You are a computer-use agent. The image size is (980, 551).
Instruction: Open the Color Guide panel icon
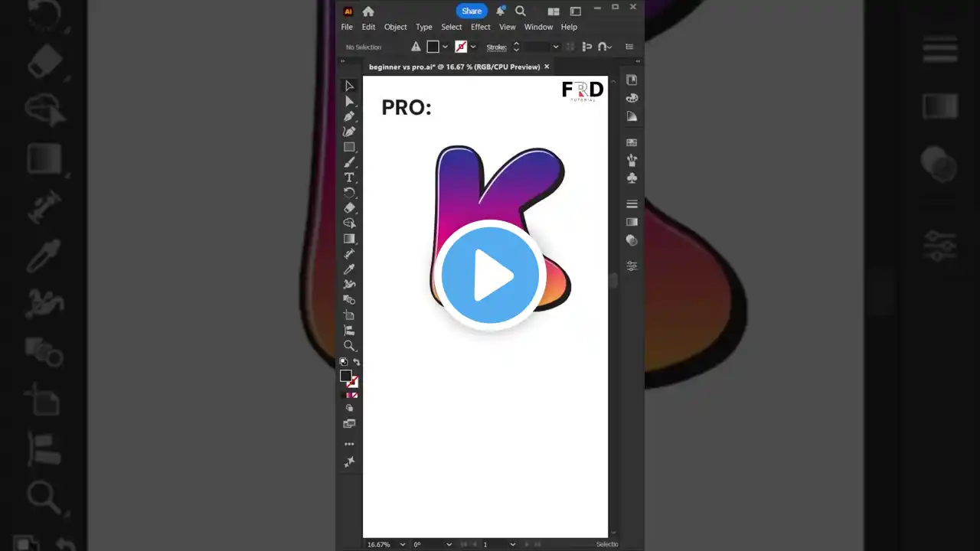(x=632, y=116)
